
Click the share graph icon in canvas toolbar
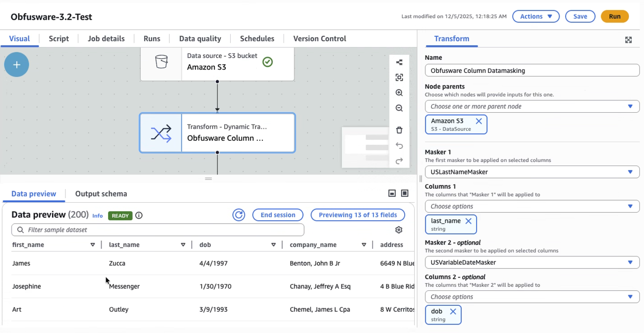[x=399, y=62]
